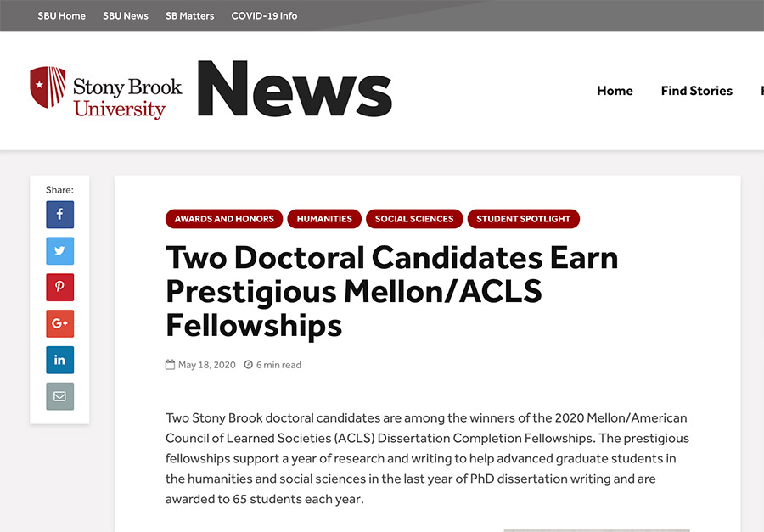This screenshot has height=532, width=764.
Task: Open the Social Sciences tag
Action: [x=414, y=219]
